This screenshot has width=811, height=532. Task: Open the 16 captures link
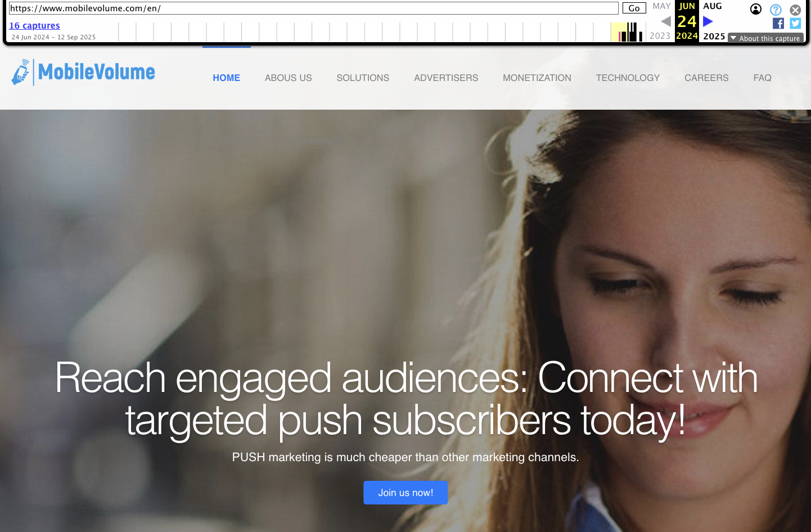pyautogui.click(x=34, y=25)
